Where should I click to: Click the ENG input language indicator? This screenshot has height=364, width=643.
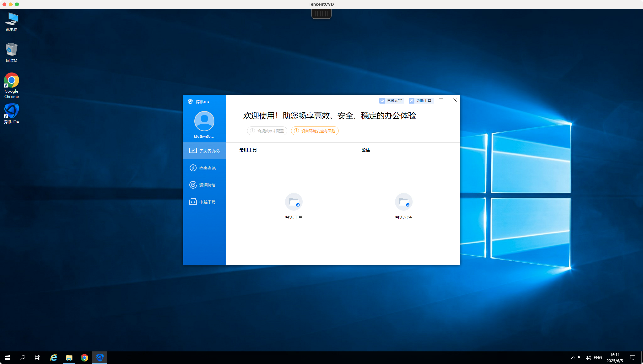[597, 358]
